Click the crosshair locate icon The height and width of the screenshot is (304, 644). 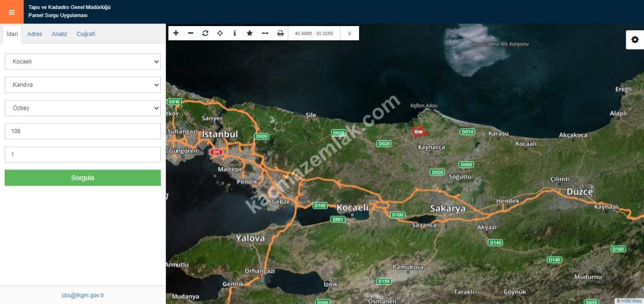(x=220, y=33)
